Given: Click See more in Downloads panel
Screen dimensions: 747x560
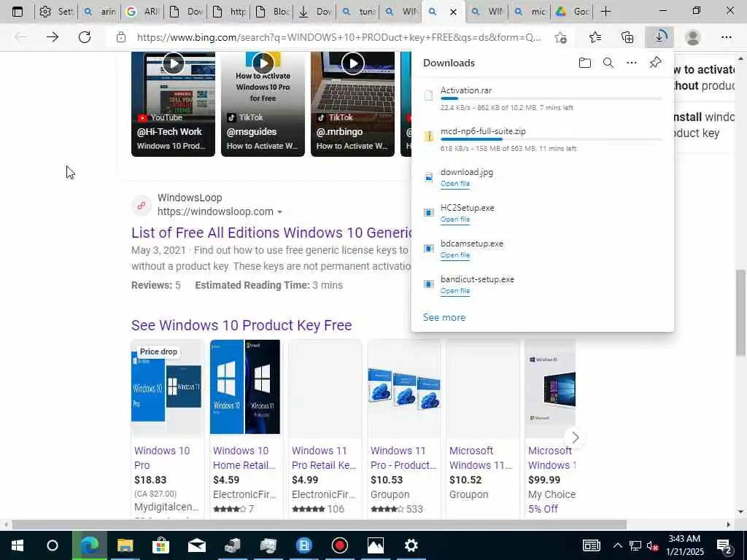Looking at the screenshot, I should pyautogui.click(x=444, y=318).
